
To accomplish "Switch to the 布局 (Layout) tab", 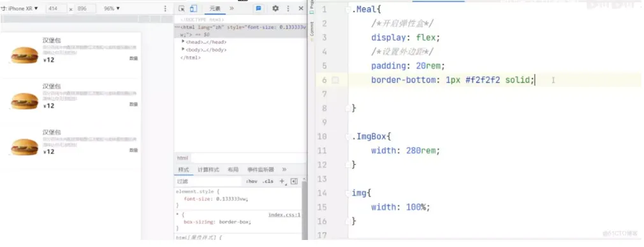I will click(x=233, y=169).
